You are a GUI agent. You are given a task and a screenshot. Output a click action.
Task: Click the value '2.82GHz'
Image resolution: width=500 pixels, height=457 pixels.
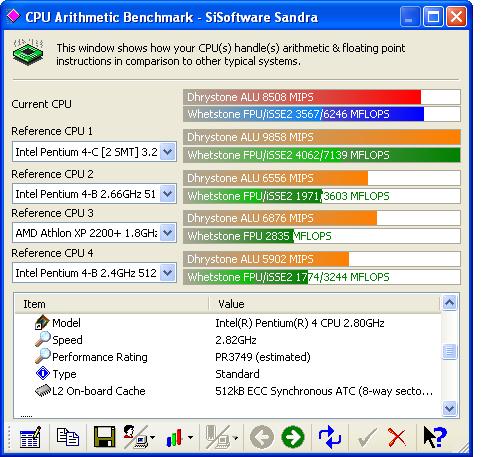[236, 340]
